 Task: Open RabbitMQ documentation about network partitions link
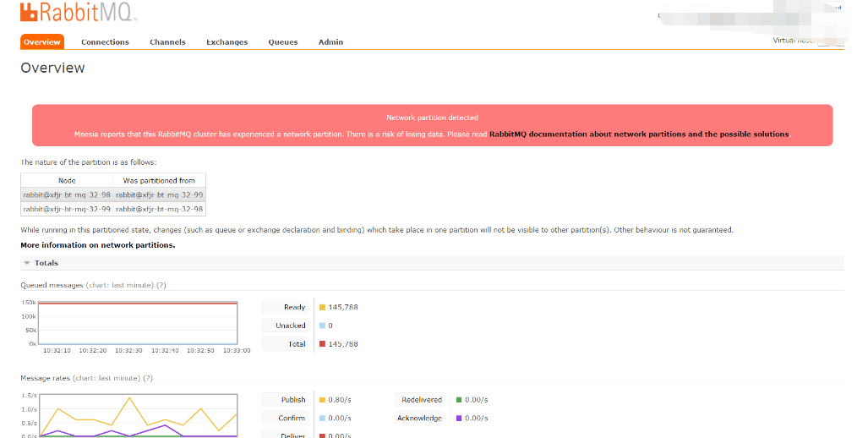[638, 134]
